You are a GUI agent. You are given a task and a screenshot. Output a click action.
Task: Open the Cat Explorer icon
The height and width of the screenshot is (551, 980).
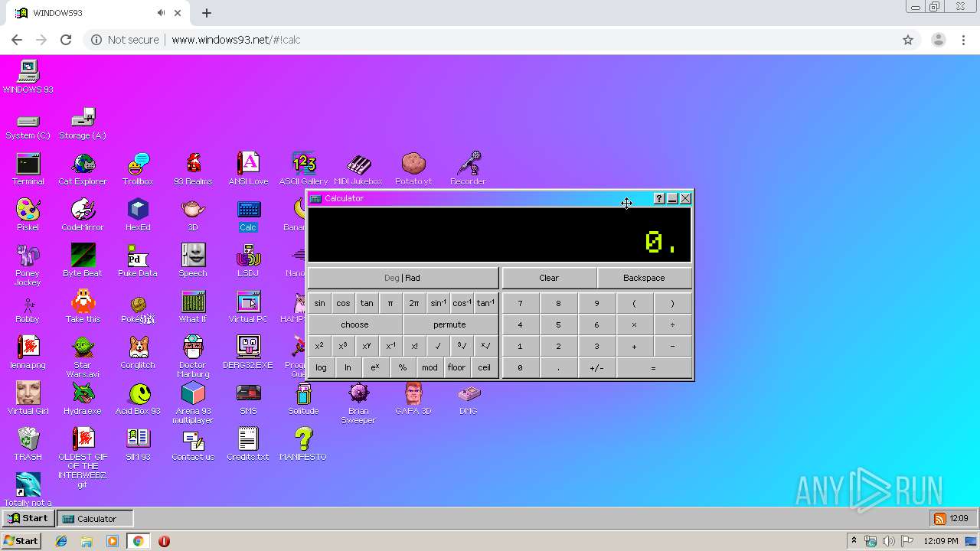83,168
